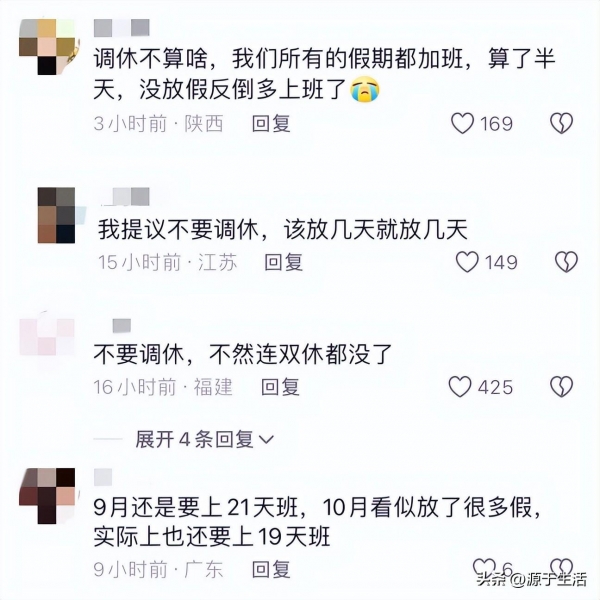The image size is (600, 600).
Task: Reply to the Shaanxi comment with 回复
Action: click(271, 124)
